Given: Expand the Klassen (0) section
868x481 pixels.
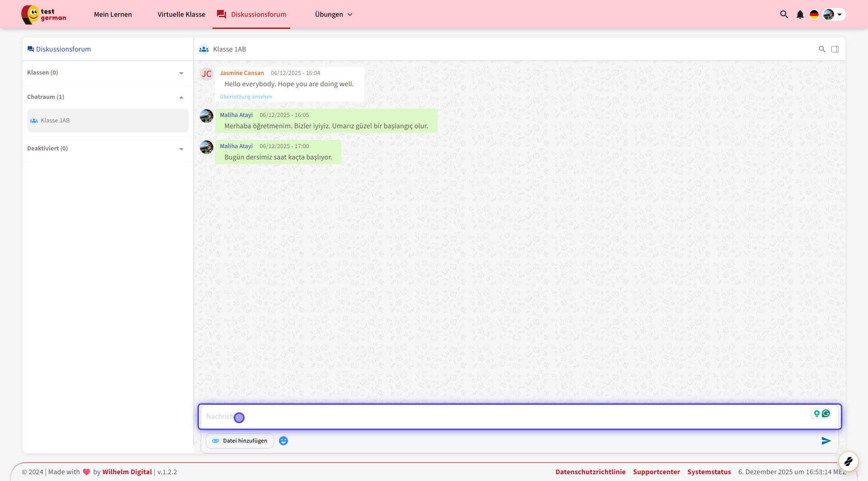Looking at the screenshot, I should tap(181, 73).
